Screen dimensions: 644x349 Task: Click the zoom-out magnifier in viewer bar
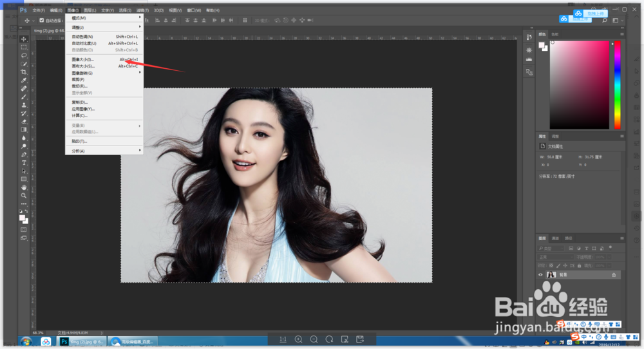coord(314,339)
